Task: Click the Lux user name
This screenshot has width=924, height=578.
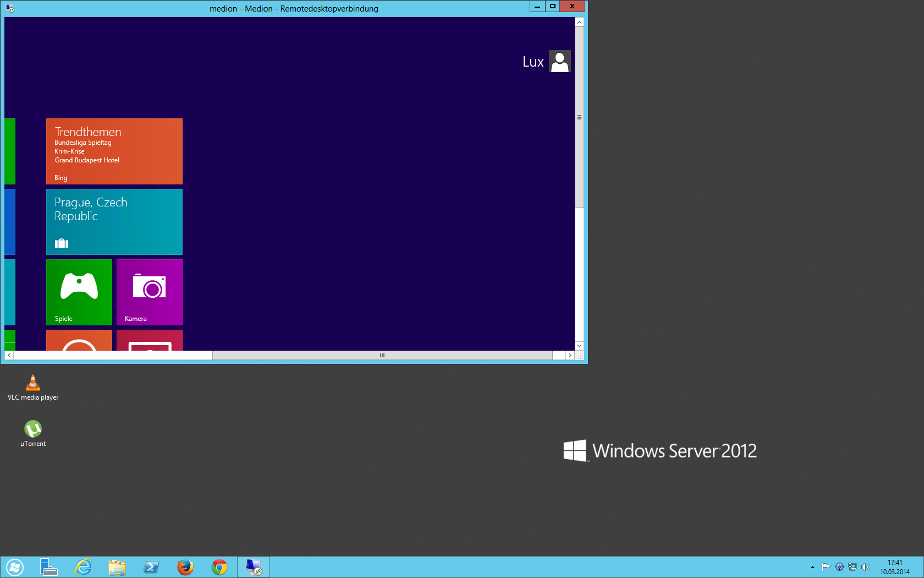Action: click(533, 62)
